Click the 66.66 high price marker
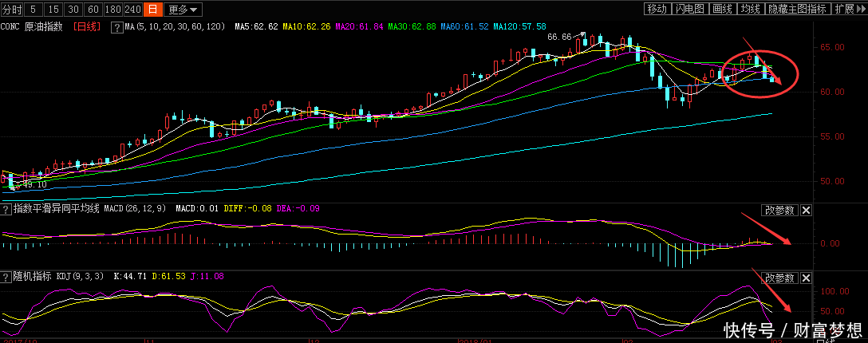This screenshot has width=868, height=343. pyautogui.click(x=561, y=37)
